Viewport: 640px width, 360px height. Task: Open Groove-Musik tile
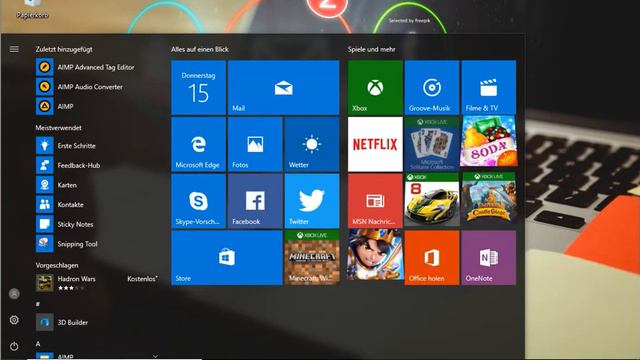(x=432, y=87)
